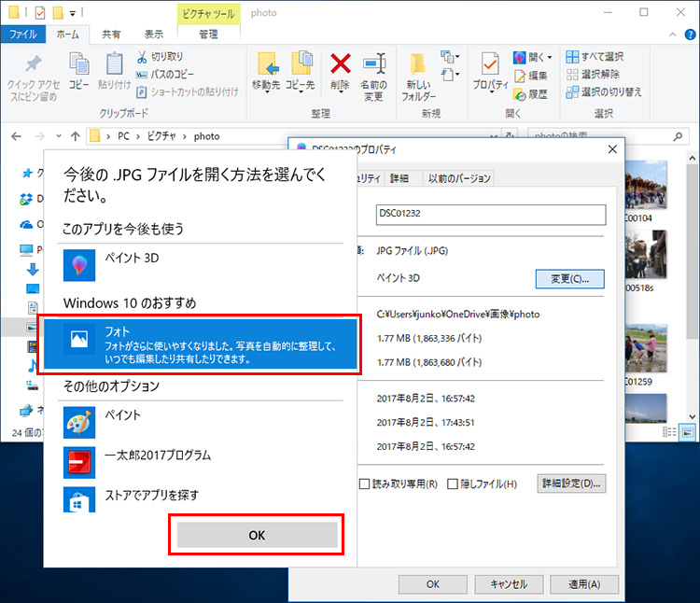
Task: Click the search magnifier icon in Explorer
Action: pyautogui.click(x=678, y=136)
